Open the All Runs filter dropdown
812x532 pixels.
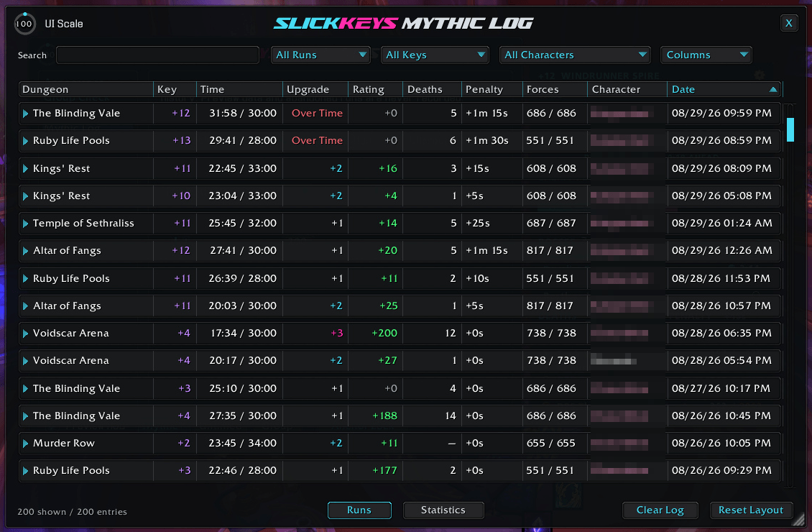[x=320, y=55]
